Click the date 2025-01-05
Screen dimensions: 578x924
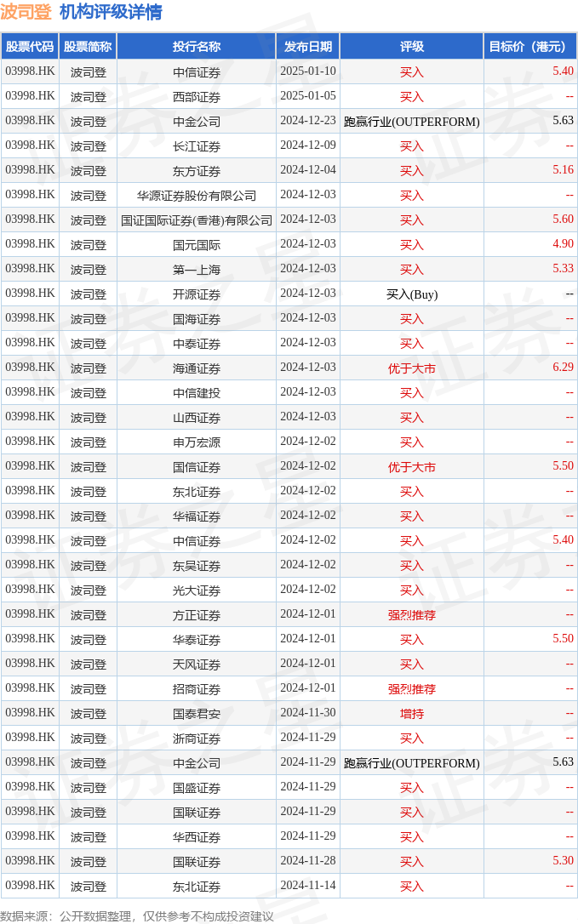click(x=308, y=96)
